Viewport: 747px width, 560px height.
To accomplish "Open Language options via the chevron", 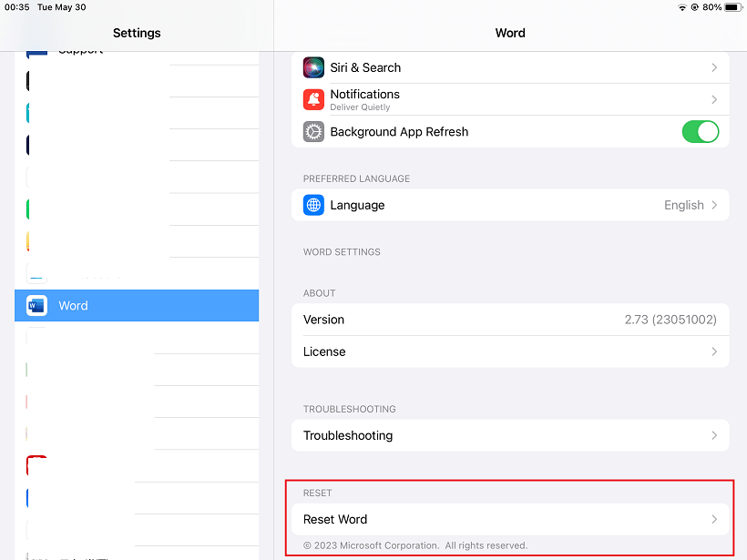I will click(x=714, y=205).
